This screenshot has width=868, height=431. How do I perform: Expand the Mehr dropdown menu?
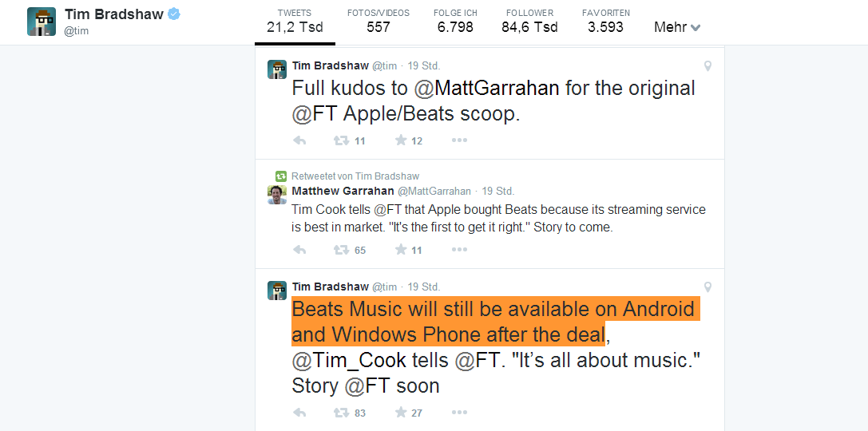677,27
